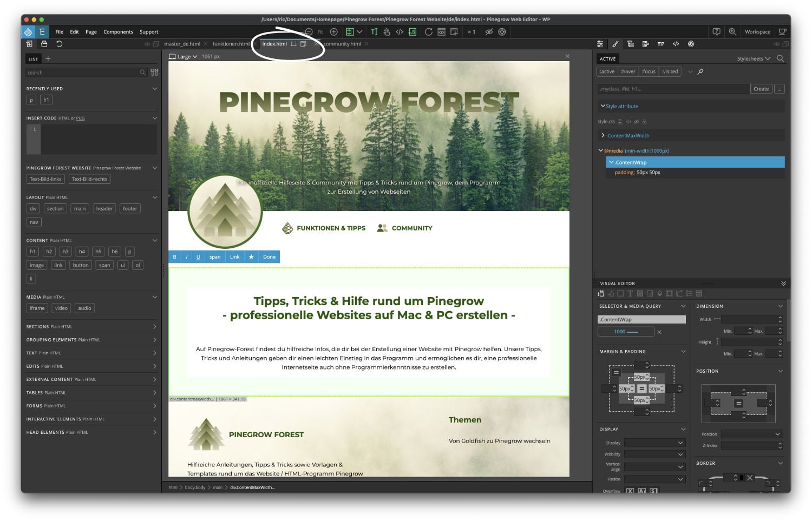The image size is (812, 521).
Task: Open the Large device size dropdown
Action: 183,56
